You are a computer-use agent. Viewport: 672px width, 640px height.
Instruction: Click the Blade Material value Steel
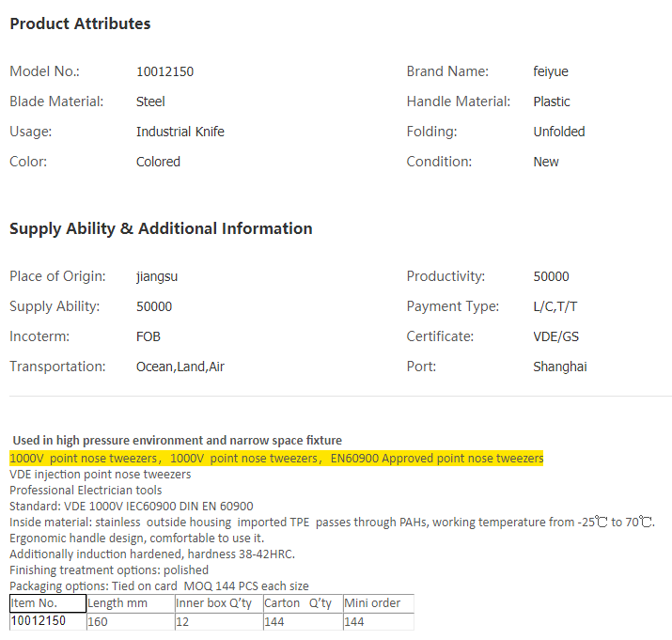pyautogui.click(x=150, y=101)
